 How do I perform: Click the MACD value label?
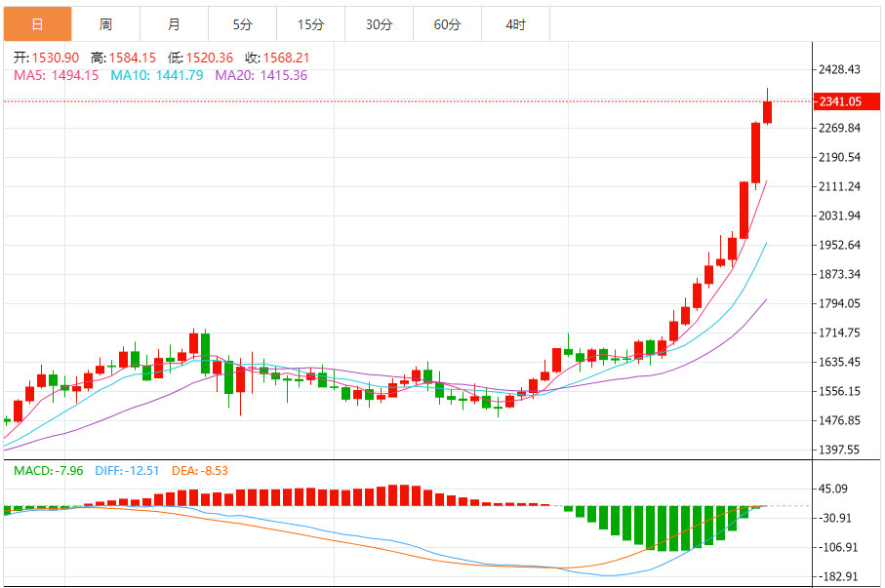point(50,471)
